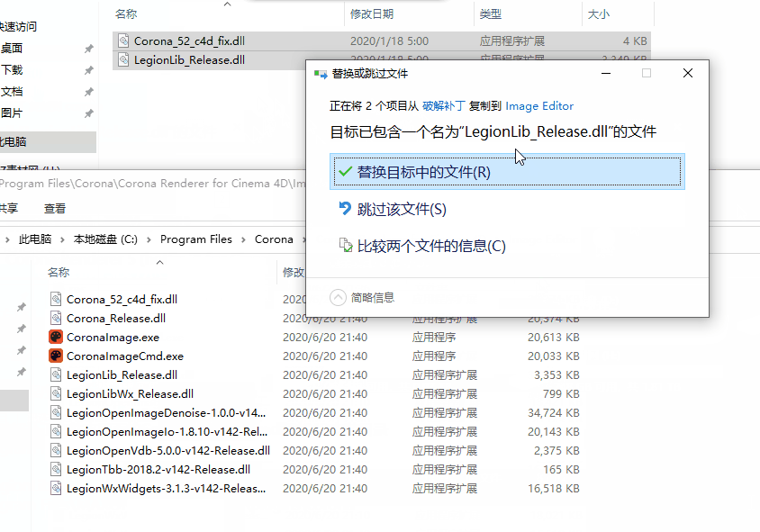Click the green checkmark replace icon

click(x=344, y=172)
